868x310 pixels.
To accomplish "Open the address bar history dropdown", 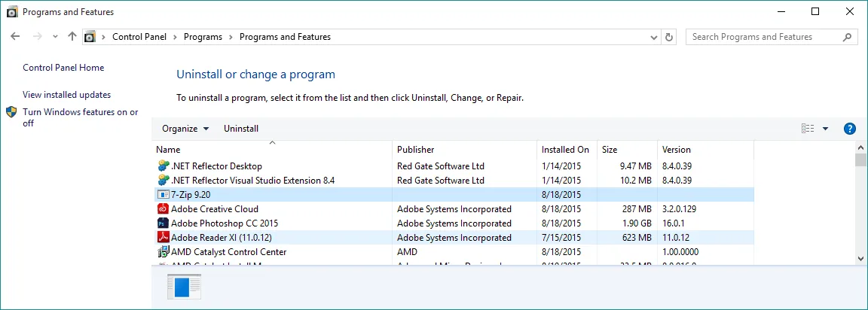I will coord(653,37).
